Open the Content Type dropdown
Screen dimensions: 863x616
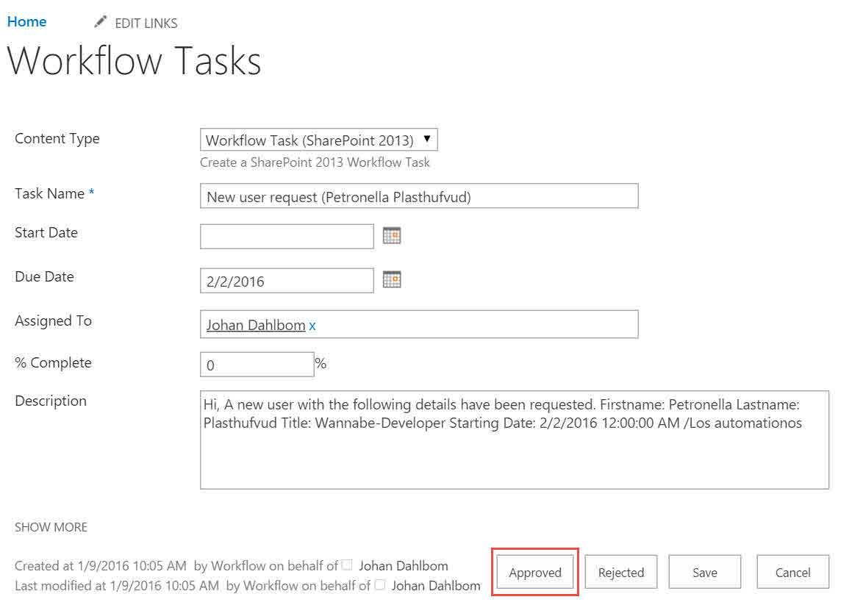(x=318, y=140)
